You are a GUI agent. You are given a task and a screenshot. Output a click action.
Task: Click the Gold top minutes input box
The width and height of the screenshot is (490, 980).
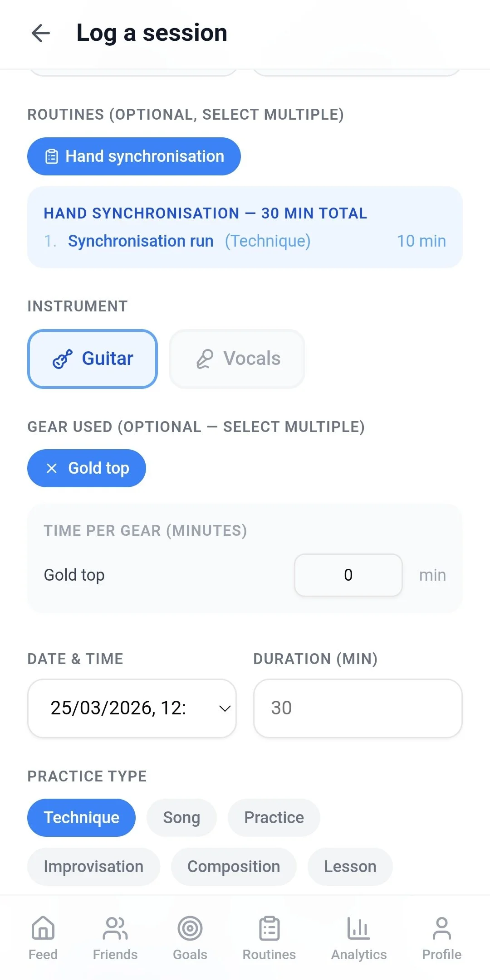pyautogui.click(x=348, y=575)
